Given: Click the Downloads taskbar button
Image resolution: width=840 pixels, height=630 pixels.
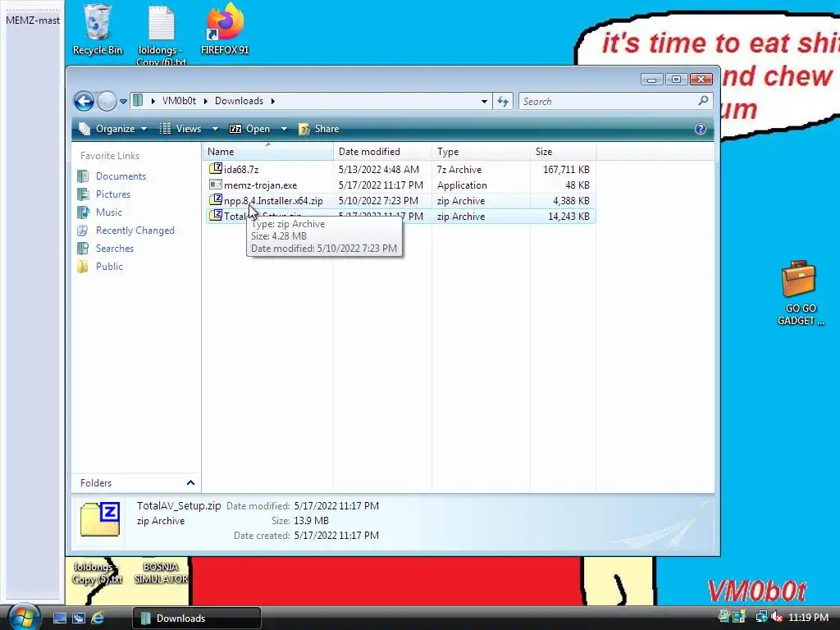Looking at the screenshot, I should pyautogui.click(x=197, y=619).
